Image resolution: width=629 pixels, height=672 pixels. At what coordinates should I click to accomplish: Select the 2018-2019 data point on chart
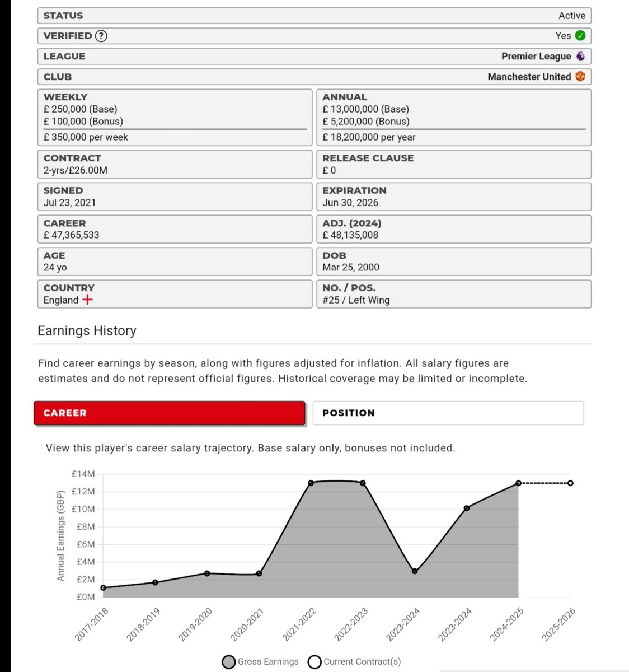[x=155, y=582]
